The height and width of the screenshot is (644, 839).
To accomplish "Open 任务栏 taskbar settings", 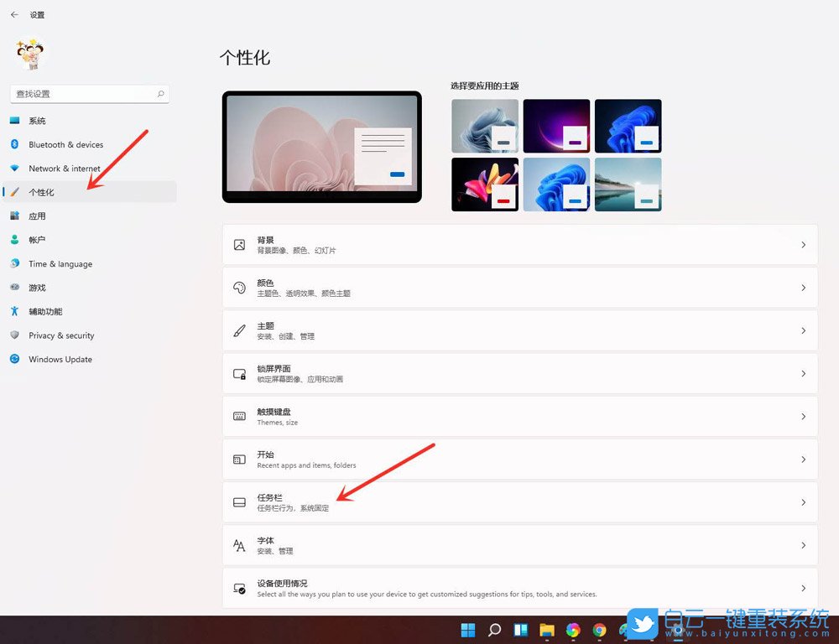I will click(520, 501).
